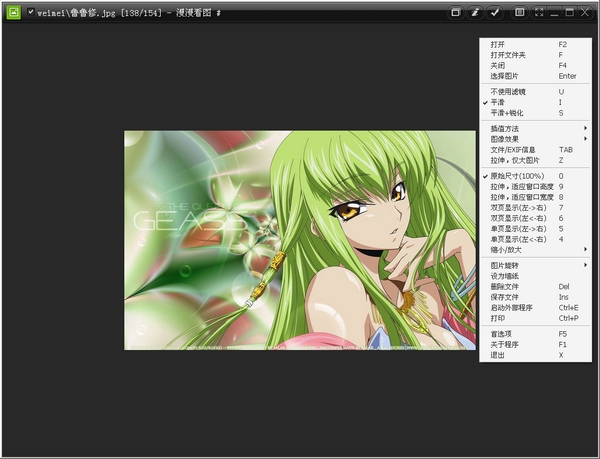Click 选择图片 menu item

point(535,76)
